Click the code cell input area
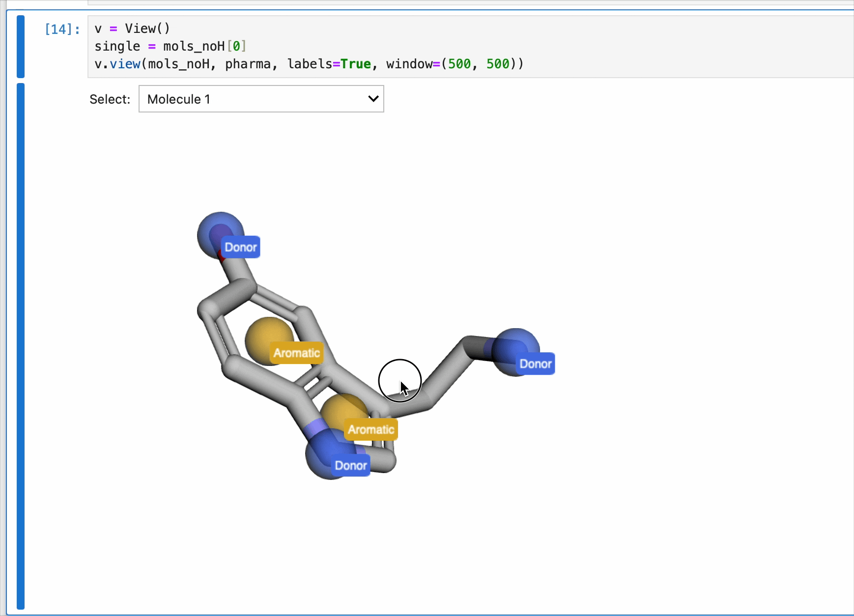 (471, 46)
